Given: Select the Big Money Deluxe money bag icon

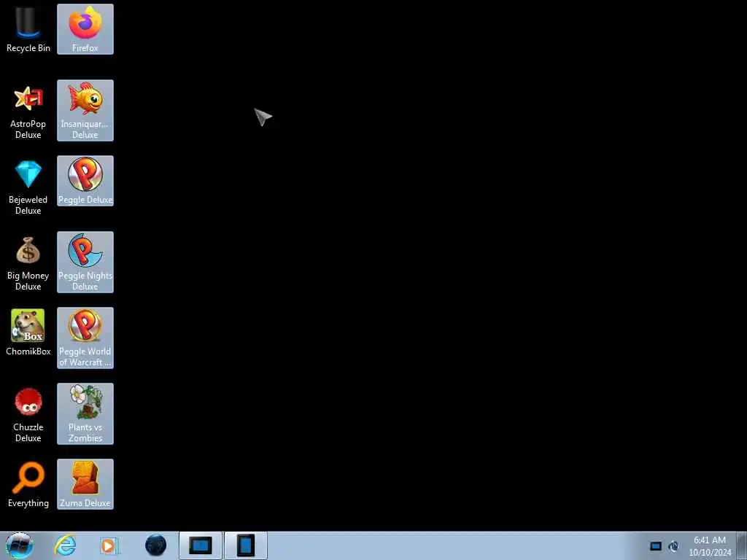Looking at the screenshot, I should pos(28,262).
